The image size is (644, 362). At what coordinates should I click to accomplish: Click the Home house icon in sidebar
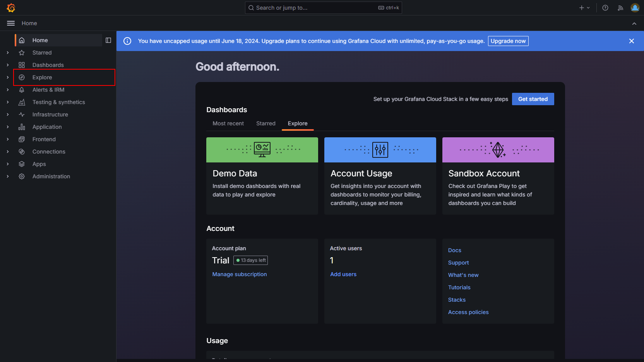tap(22, 40)
